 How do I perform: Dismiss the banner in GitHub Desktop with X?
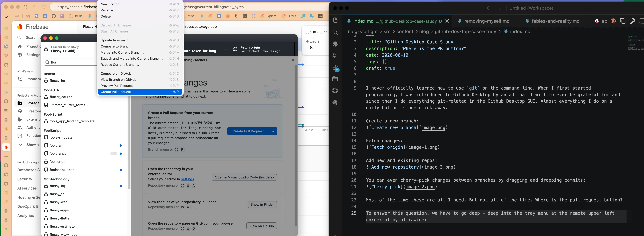point(293,60)
